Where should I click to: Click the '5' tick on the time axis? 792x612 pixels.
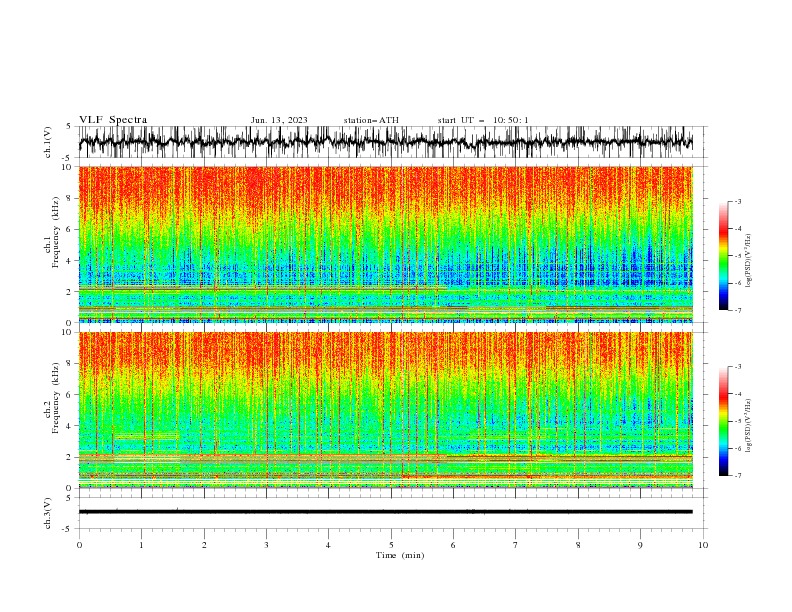[x=391, y=545]
